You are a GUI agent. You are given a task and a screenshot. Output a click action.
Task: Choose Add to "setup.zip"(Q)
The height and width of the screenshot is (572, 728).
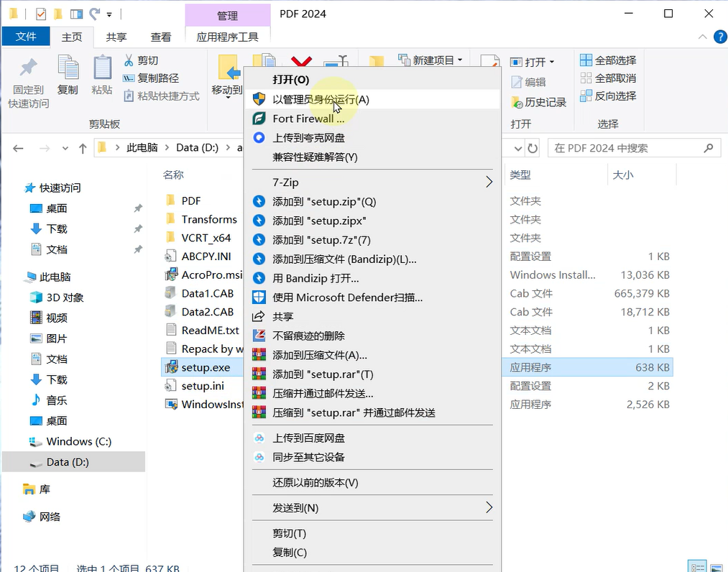pyautogui.click(x=372, y=201)
